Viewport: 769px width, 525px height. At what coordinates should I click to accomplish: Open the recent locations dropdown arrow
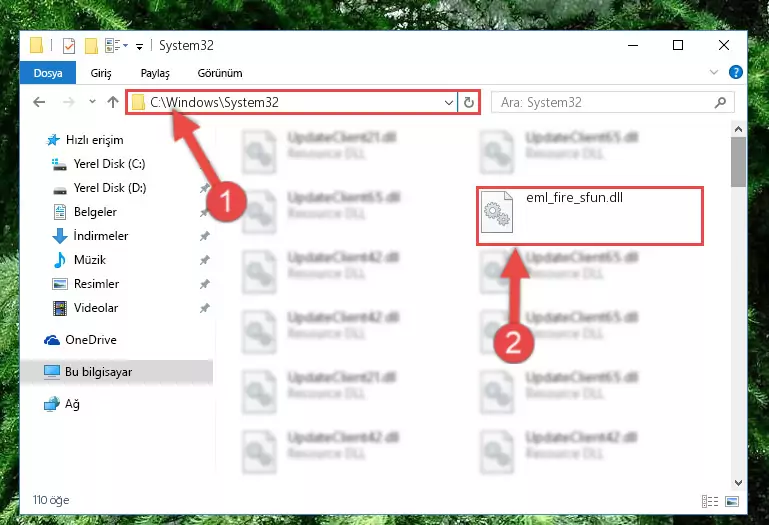92,102
